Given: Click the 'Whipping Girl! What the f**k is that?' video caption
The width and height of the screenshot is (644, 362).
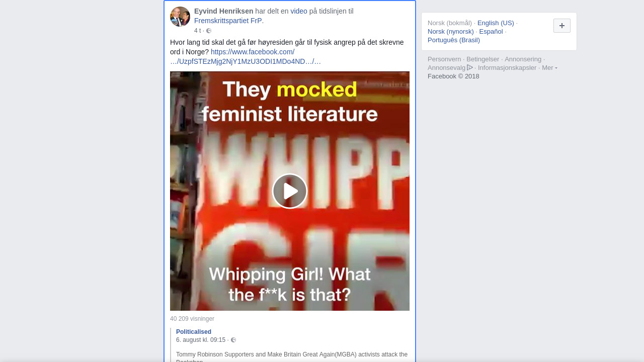Looking at the screenshot, I should [290, 284].
